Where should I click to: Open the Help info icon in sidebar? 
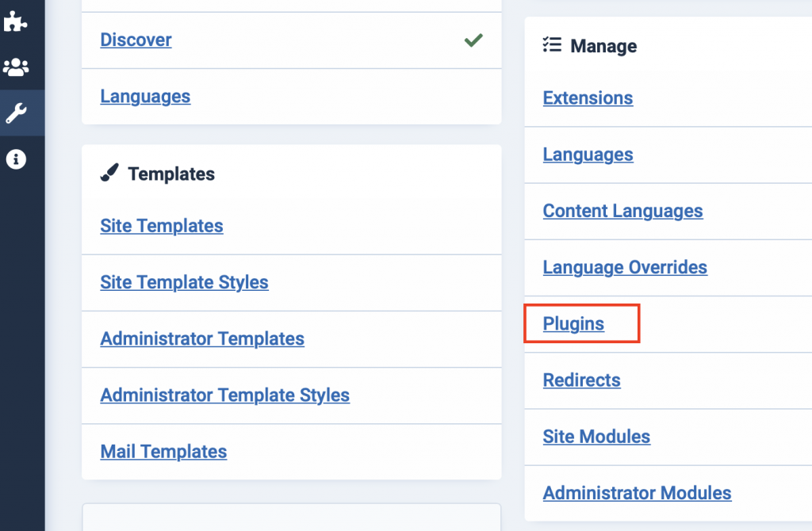click(16, 159)
